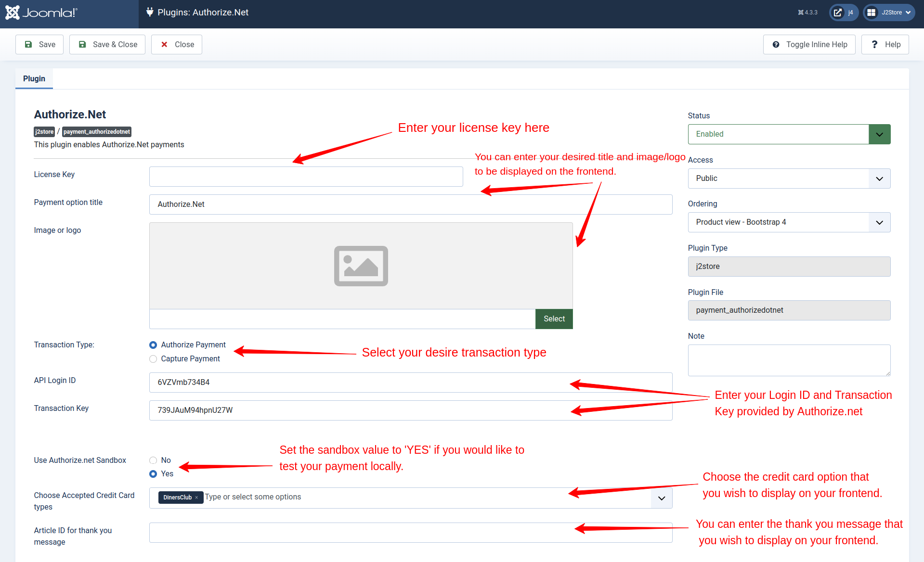Screen dimensions: 924x562
Task: Open the Help button
Action: [x=885, y=44]
